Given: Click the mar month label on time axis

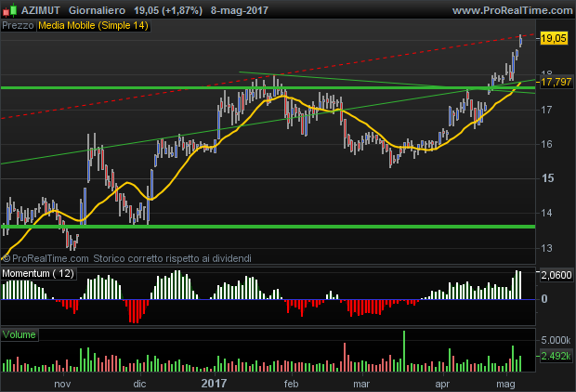Looking at the screenshot, I should [x=361, y=385].
